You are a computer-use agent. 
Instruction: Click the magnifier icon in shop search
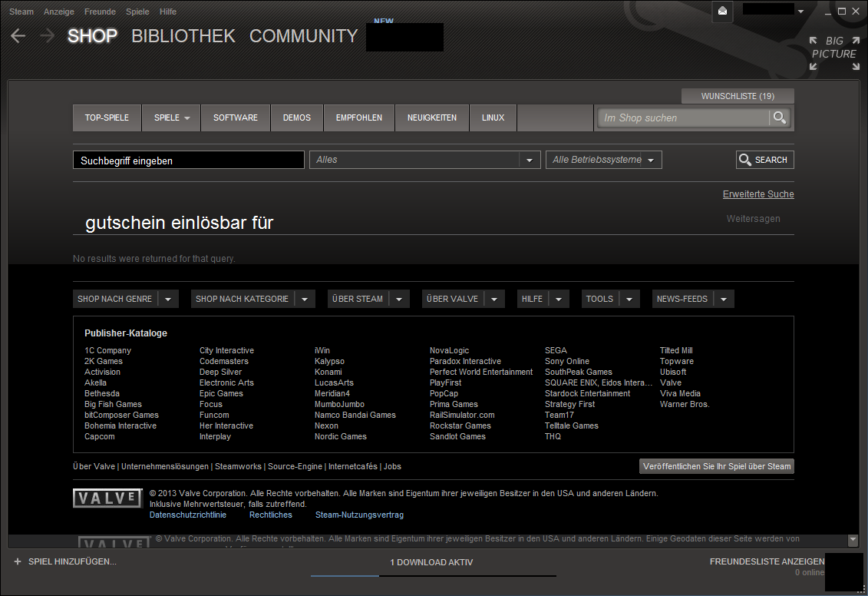pos(780,118)
